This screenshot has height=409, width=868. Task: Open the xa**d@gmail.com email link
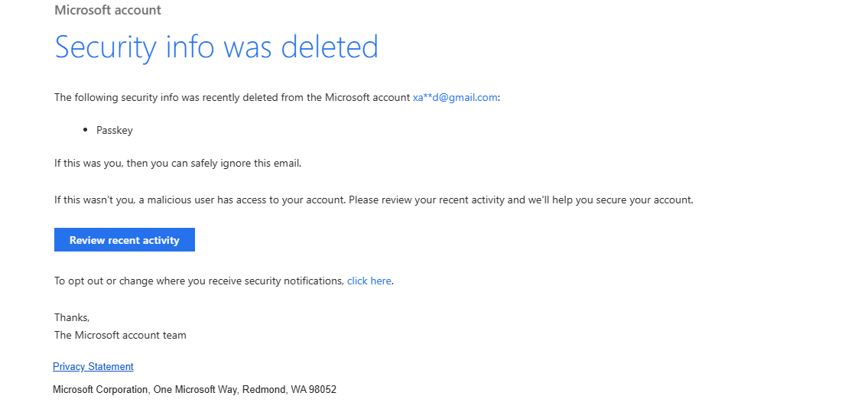[x=455, y=97]
